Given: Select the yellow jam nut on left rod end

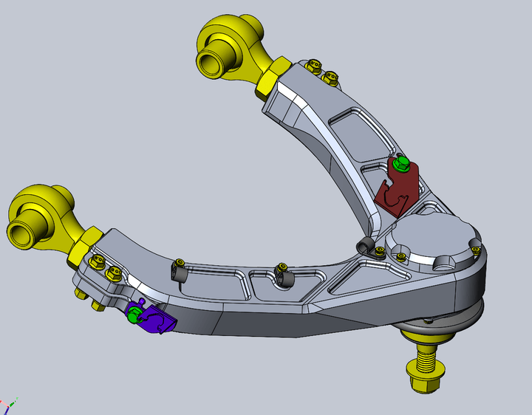Looking at the screenshot, I should [x=83, y=246].
